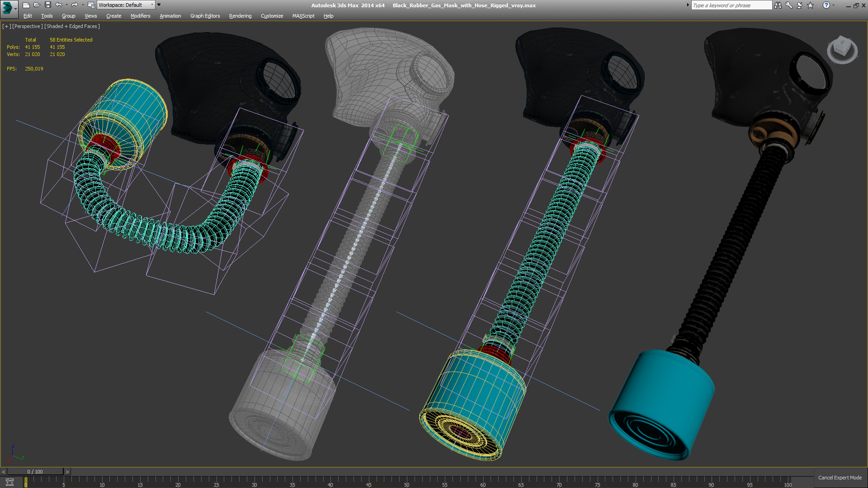Click the Undo arrow icon
Viewport: 868px width, 488px height.
59,5
